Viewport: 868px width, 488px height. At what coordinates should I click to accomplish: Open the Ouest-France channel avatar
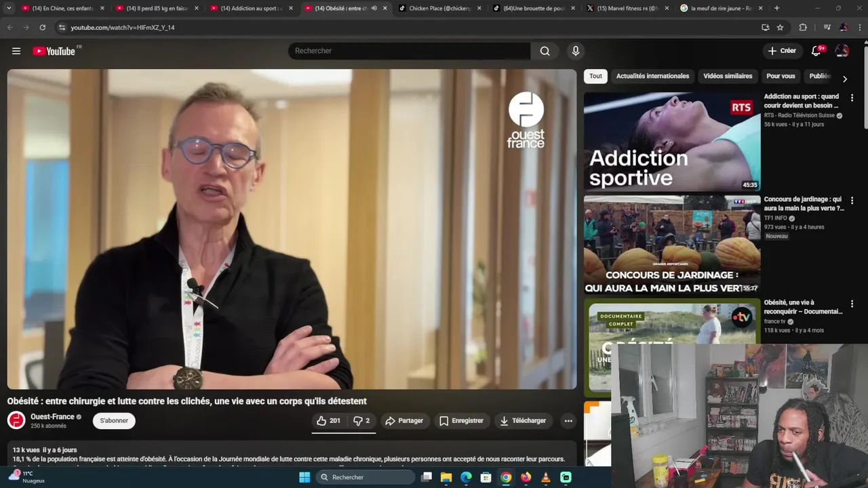16,420
